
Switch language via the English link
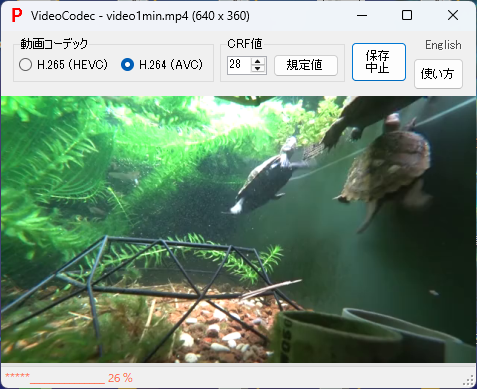pyautogui.click(x=443, y=45)
